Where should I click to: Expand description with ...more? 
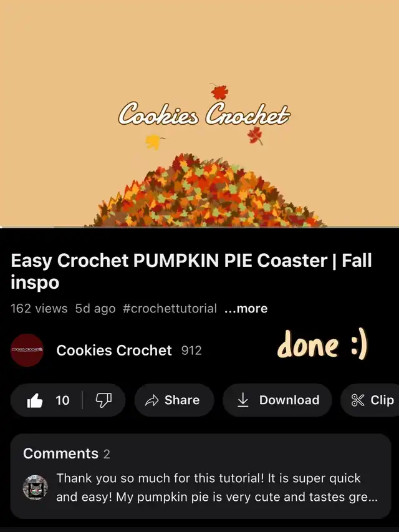coord(246,309)
